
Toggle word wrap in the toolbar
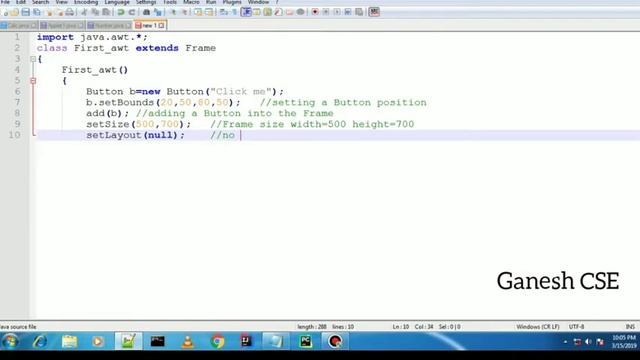coord(223,12)
